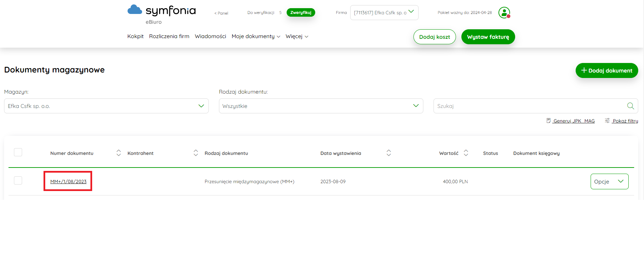Expand the Magazyn dropdown
The height and width of the screenshot is (254, 644).
pos(106,106)
